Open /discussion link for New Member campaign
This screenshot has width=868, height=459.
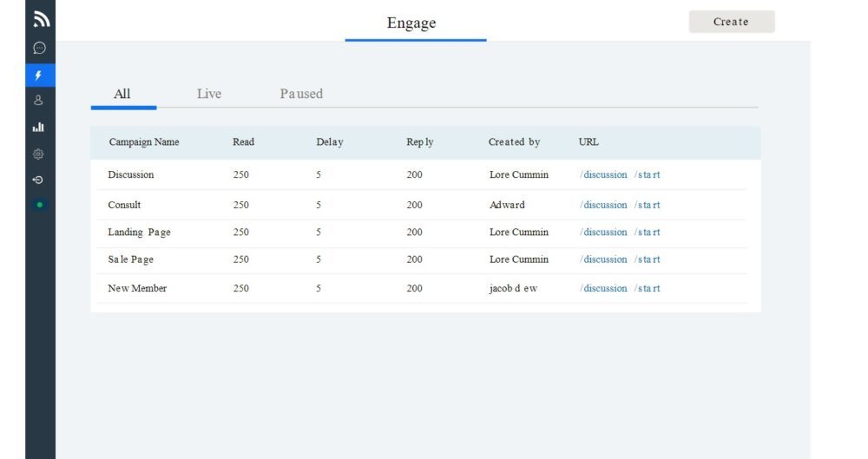(x=603, y=289)
